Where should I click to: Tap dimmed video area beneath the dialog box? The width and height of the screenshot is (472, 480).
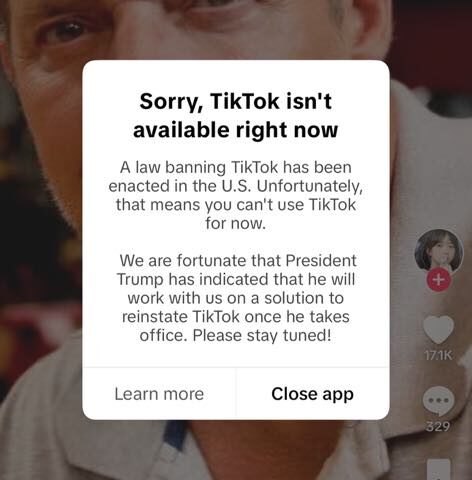pyautogui.click(x=236, y=450)
